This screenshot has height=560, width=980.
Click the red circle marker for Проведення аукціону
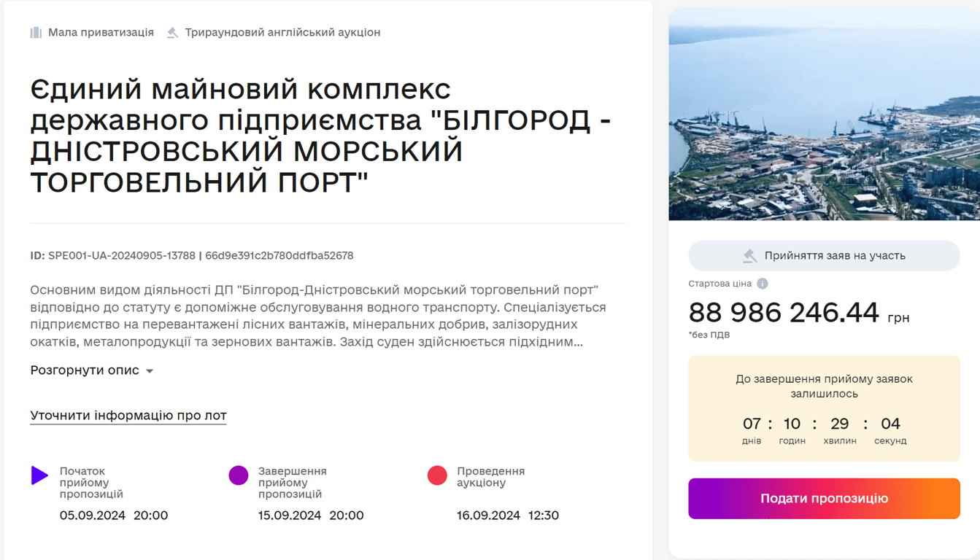coord(436,475)
